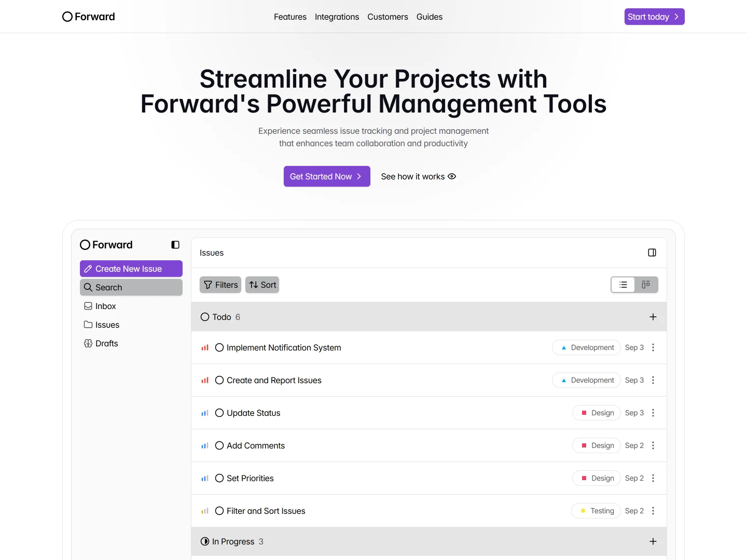Switch to list view layout
Image resolution: width=747 pixels, height=560 pixels.
click(x=623, y=285)
